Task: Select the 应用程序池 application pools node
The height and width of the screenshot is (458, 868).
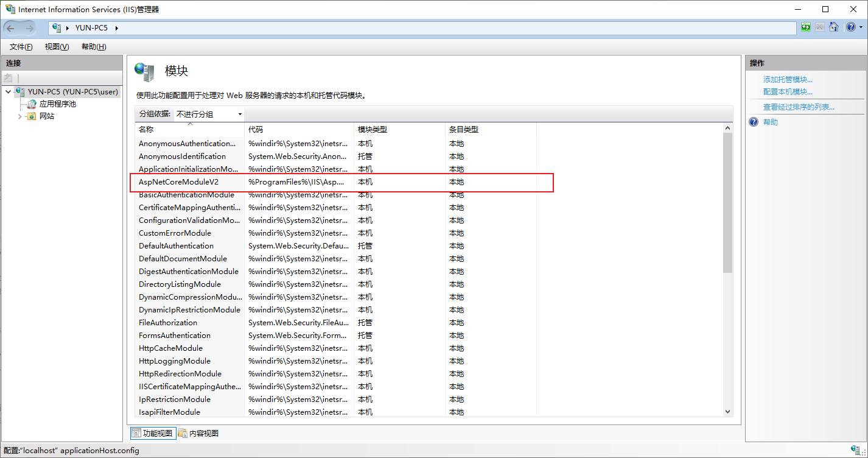Action: [x=57, y=104]
